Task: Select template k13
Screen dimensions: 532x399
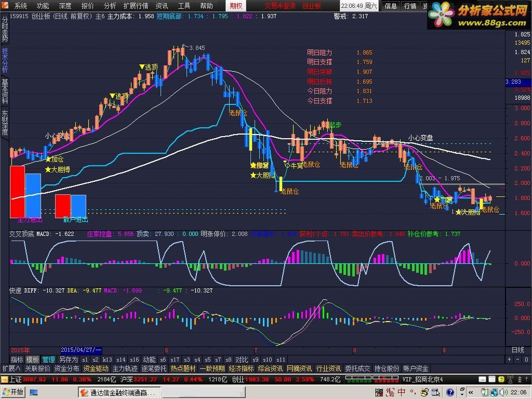Action: pyautogui.click(x=107, y=360)
